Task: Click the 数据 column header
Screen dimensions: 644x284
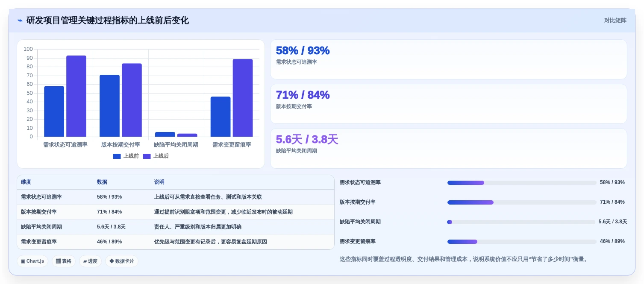Action: 102,182
